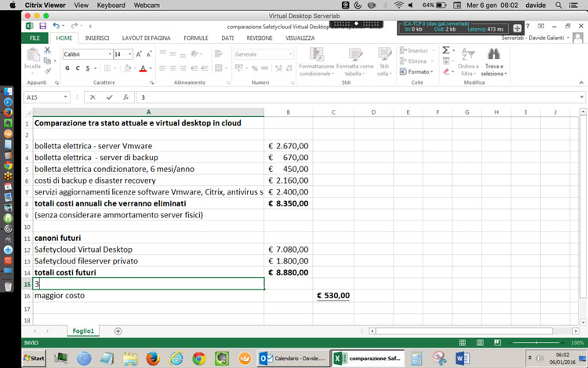Click the FILE button

pos(34,38)
